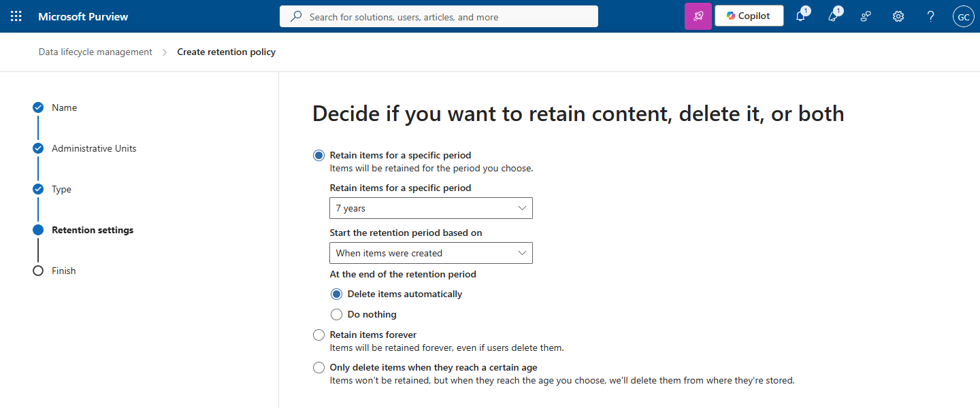Click the search magnifier icon
980x408 pixels.
coord(296,16)
